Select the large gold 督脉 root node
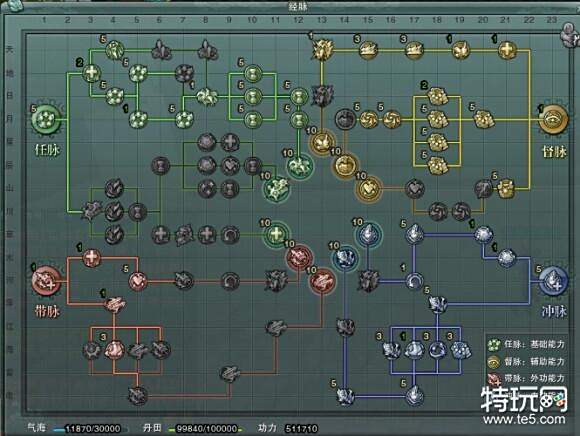 [553, 119]
